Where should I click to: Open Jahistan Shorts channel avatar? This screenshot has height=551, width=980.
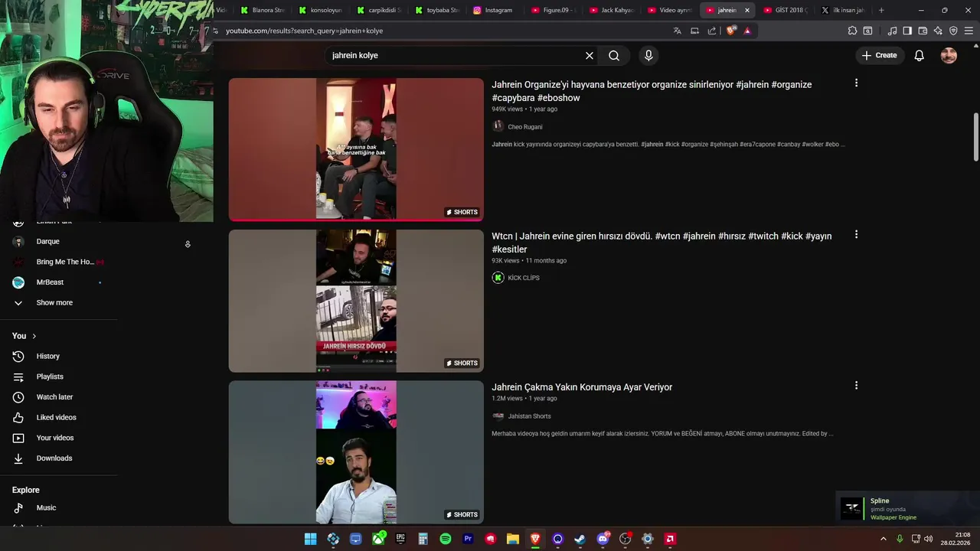[x=498, y=416]
